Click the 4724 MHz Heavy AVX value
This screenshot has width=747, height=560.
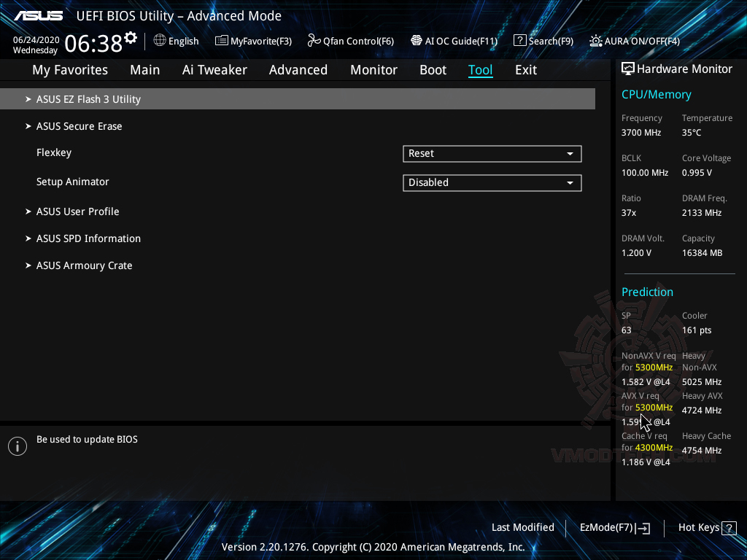coord(701,411)
